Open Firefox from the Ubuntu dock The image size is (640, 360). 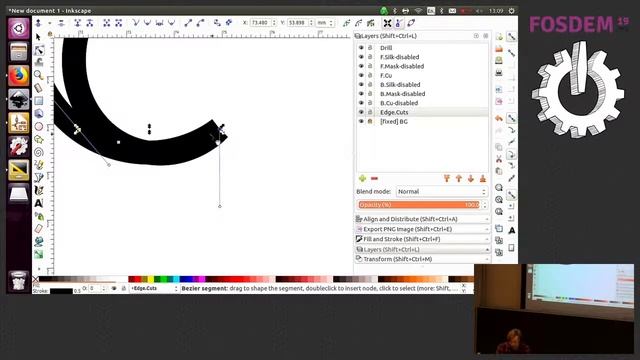click(19, 76)
